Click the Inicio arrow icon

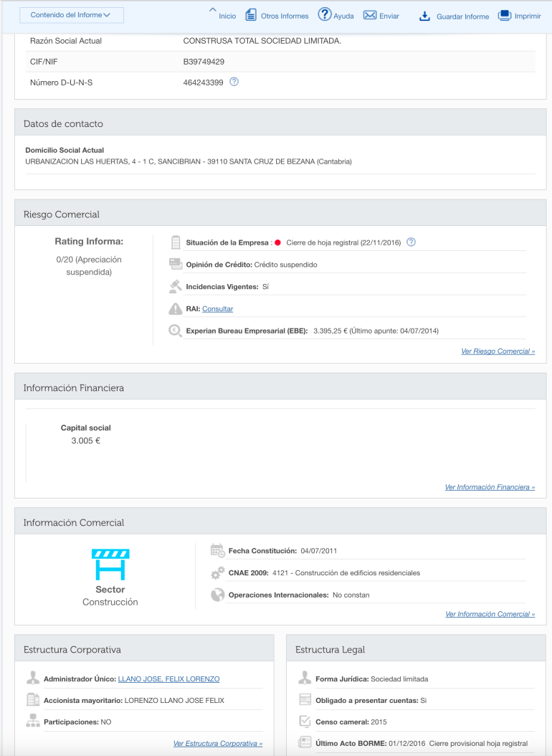point(212,11)
